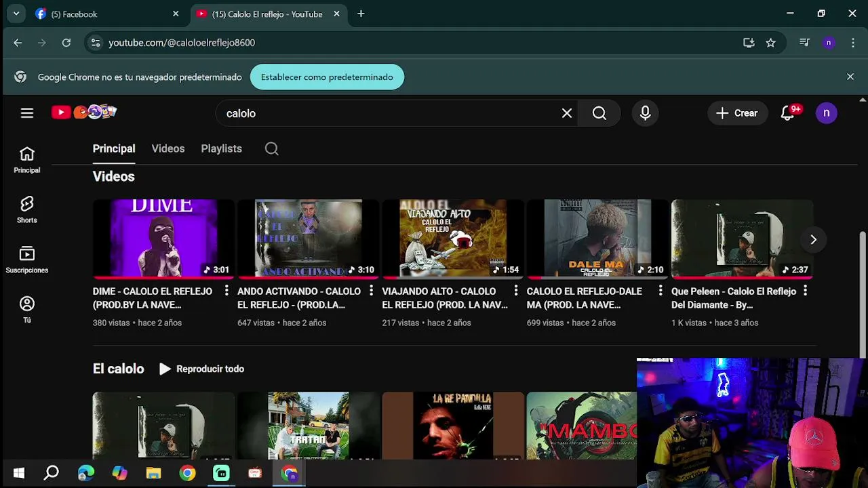
Task: Open the LA RE PANDILLA playlist thumbnail
Action: pos(453,426)
